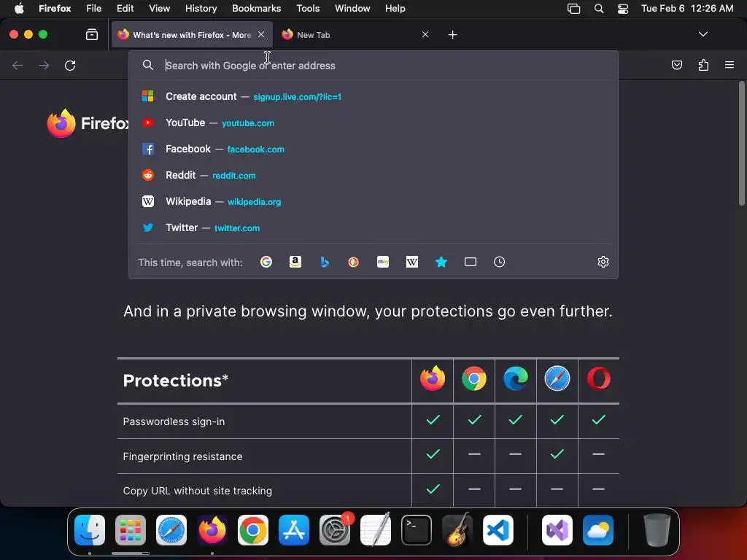Reload the current page
This screenshot has width=747, height=560.
coord(70,65)
